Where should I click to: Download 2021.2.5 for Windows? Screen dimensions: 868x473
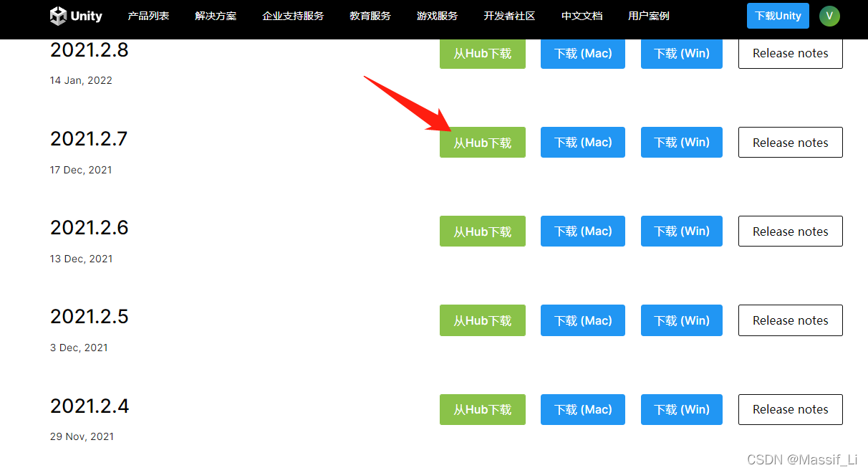[x=682, y=320]
